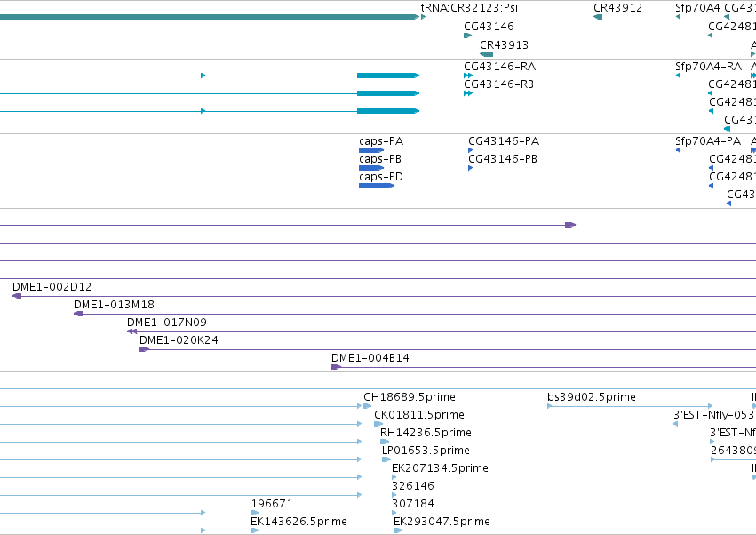Click the LP01653.5prime arrow glyph
The width and height of the screenshot is (756, 535).
click(x=386, y=459)
